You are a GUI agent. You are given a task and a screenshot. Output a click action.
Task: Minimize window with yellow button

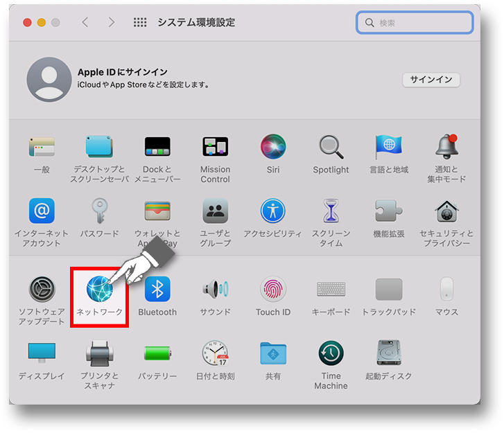[42, 22]
